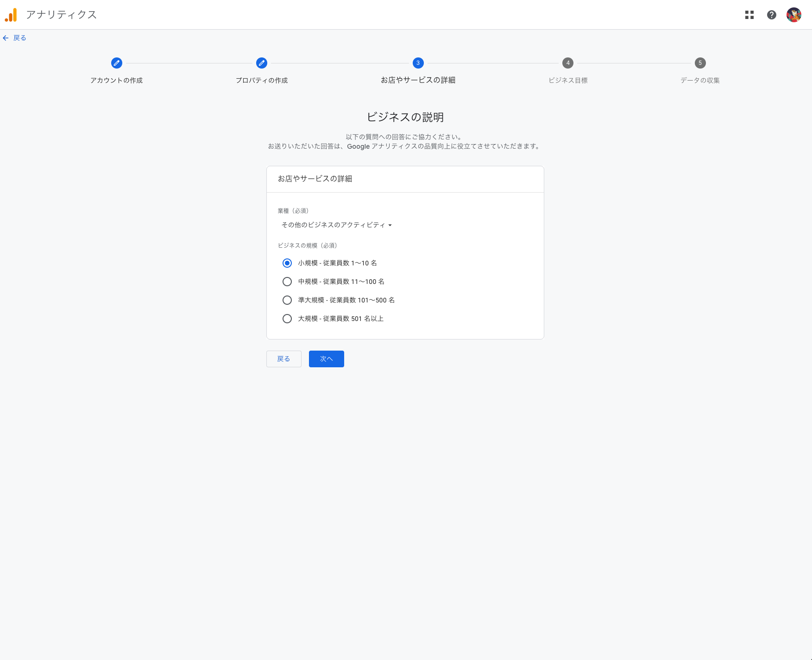The image size is (812, 660).
Task: Open the Google apps grid icon
Action: 749,15
